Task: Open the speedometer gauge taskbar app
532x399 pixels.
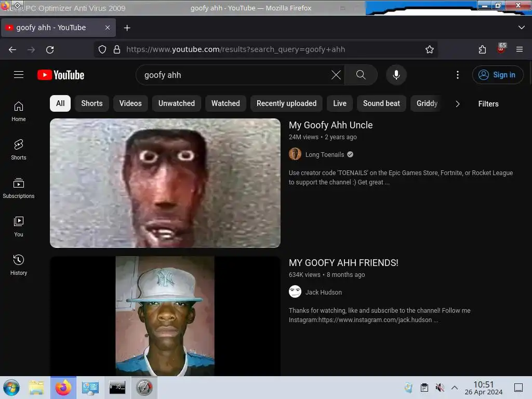Action: coord(144,388)
